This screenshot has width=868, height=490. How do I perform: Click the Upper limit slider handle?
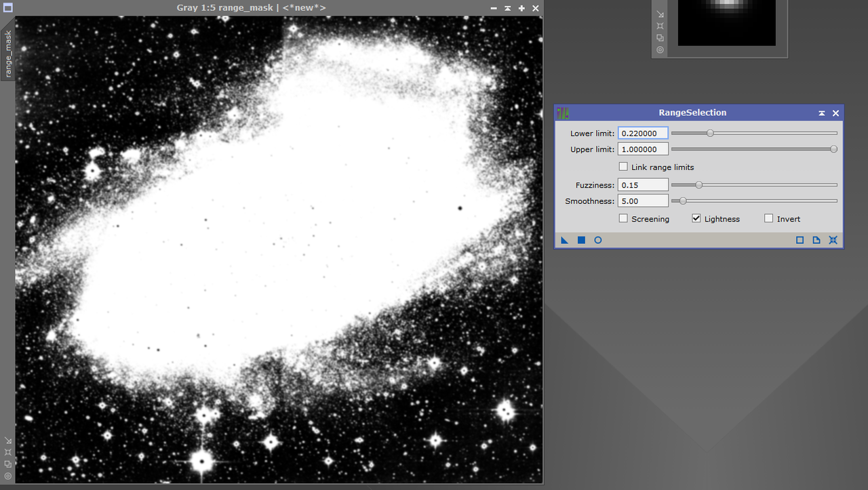833,149
